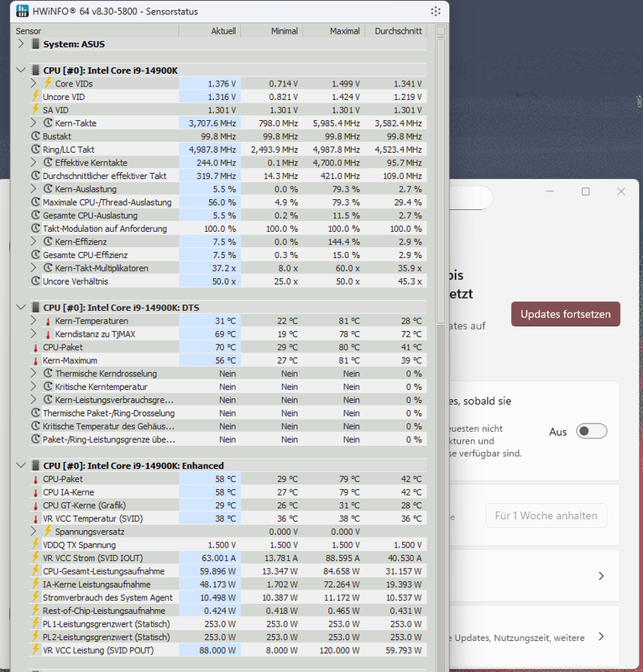Click lightning icon of VR VCC Leistung (SVID POUT)

[x=35, y=649]
